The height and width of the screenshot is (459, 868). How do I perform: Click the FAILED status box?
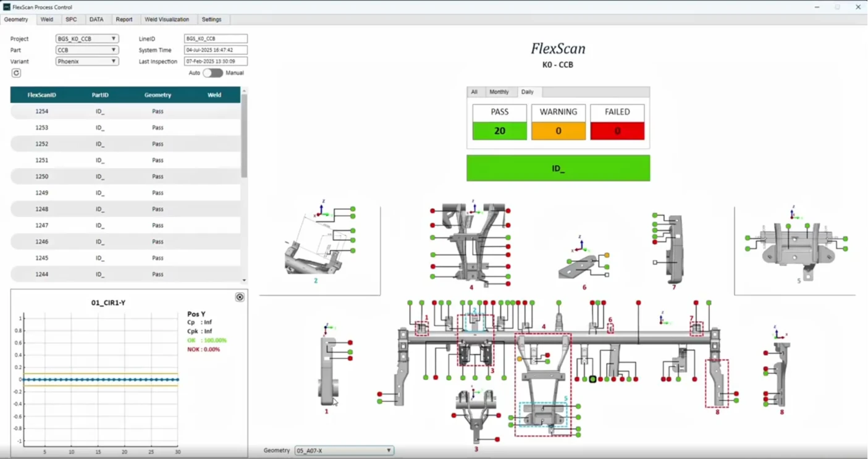617,122
